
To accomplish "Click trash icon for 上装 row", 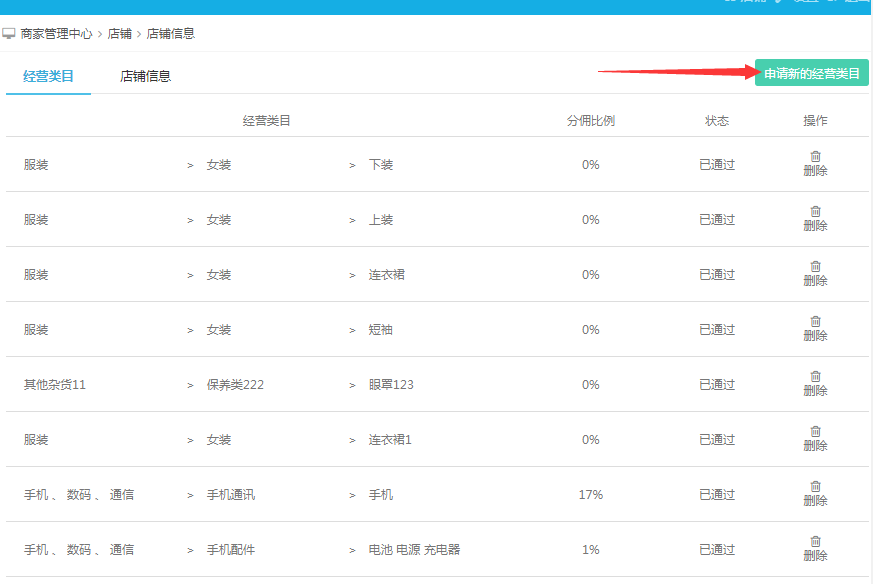I will tap(815, 212).
